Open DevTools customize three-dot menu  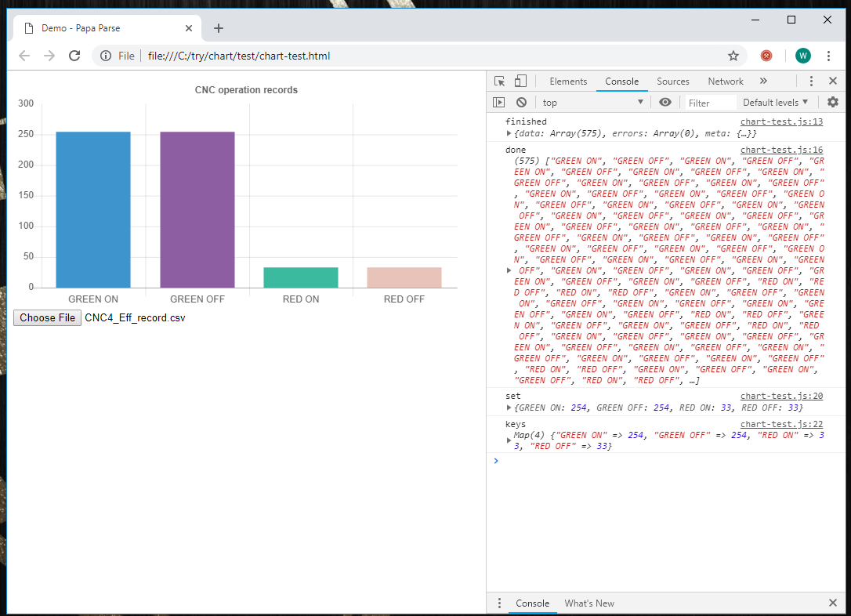click(811, 81)
